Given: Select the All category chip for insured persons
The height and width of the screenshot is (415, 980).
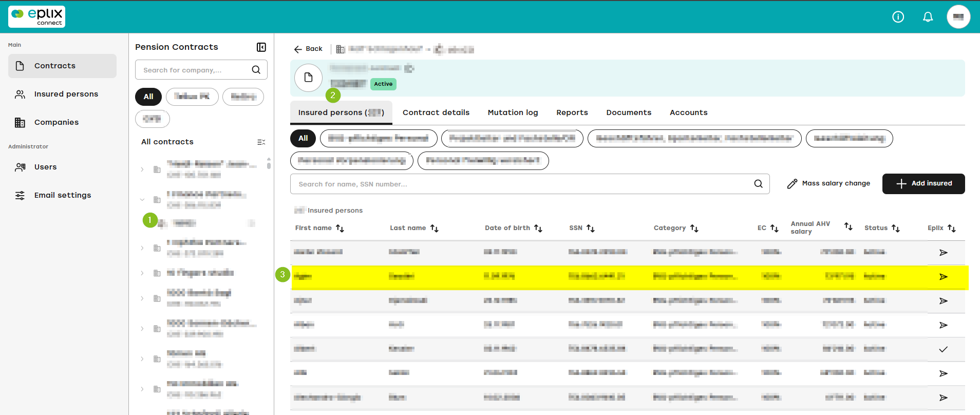Looking at the screenshot, I should point(303,138).
